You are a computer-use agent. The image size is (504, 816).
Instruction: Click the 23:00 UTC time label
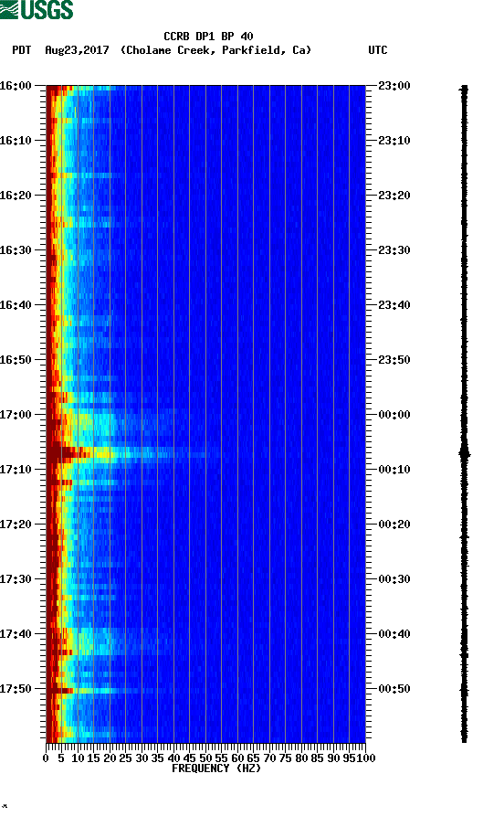tap(394, 85)
